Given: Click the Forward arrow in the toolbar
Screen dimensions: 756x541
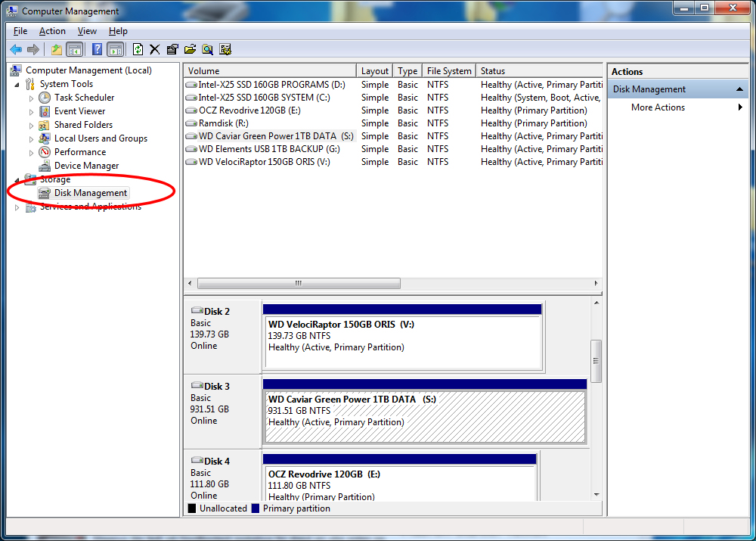Looking at the screenshot, I should pyautogui.click(x=33, y=49).
